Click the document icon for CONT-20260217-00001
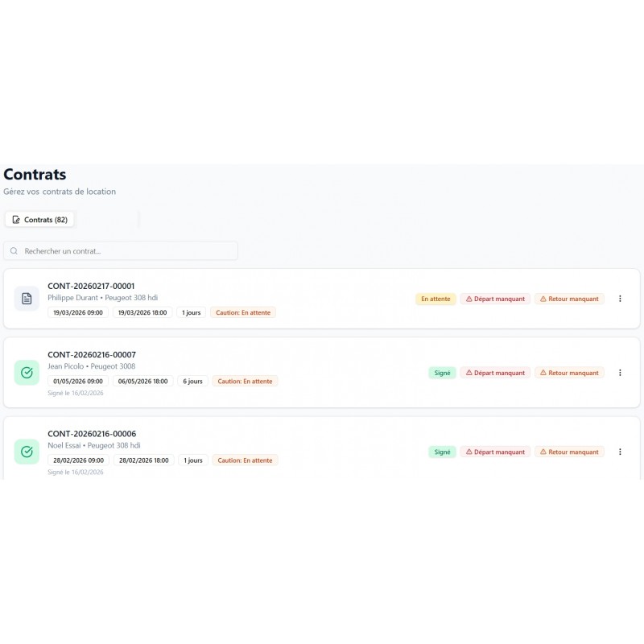 pos(27,299)
